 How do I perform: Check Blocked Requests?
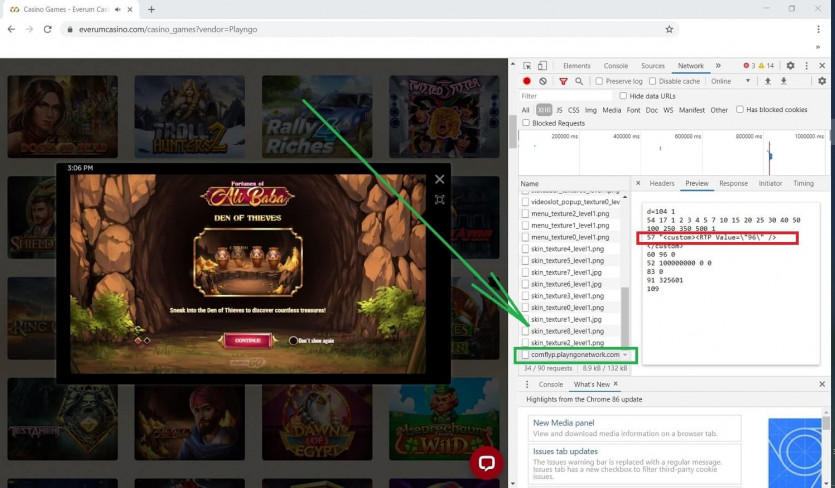click(526, 123)
